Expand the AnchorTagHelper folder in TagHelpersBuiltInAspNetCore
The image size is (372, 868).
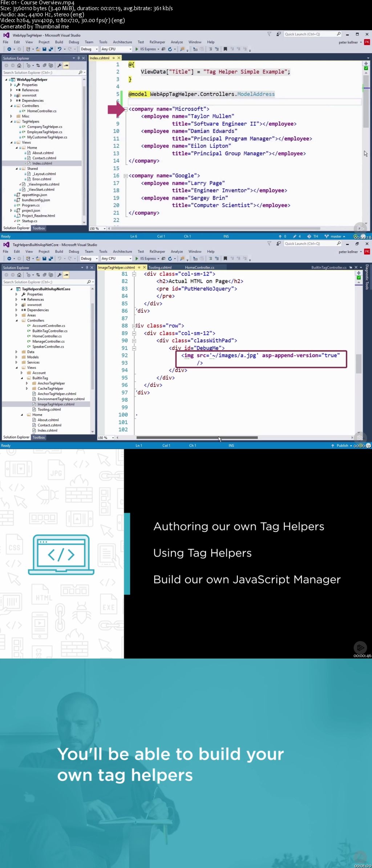27,383
